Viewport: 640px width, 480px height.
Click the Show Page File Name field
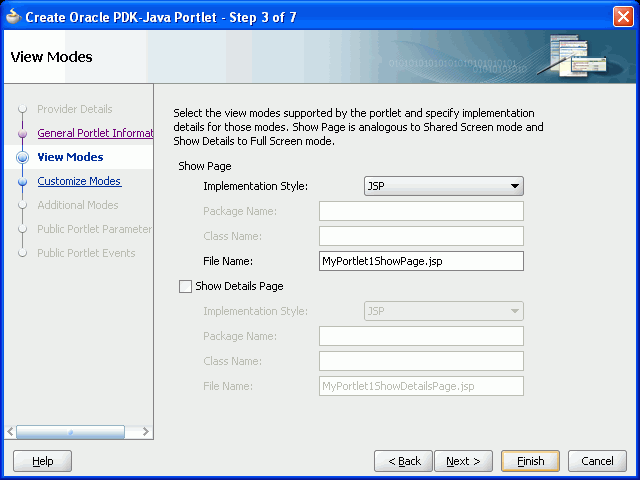click(421, 261)
